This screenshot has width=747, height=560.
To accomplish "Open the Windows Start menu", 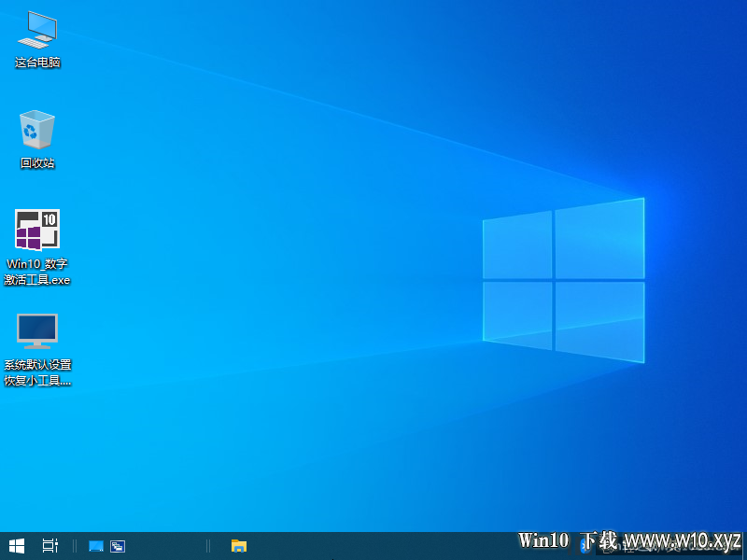I will (x=17, y=546).
